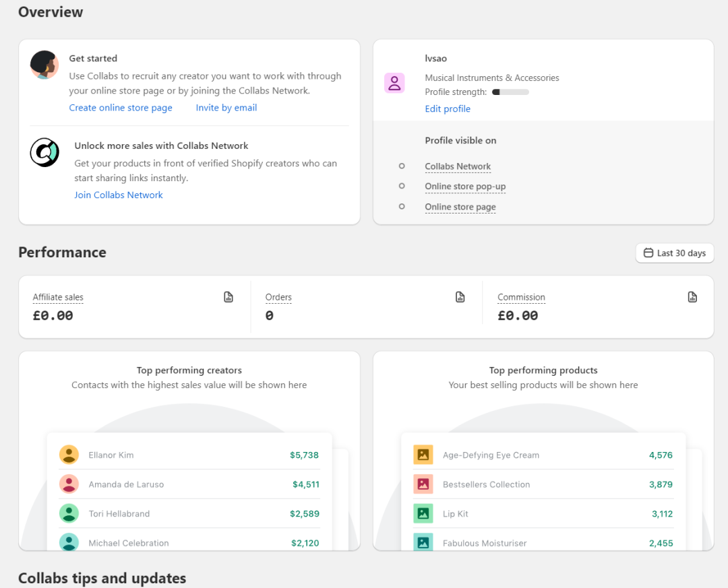Click the Performance section heading
Screen dimensions: 728x588
point(62,253)
